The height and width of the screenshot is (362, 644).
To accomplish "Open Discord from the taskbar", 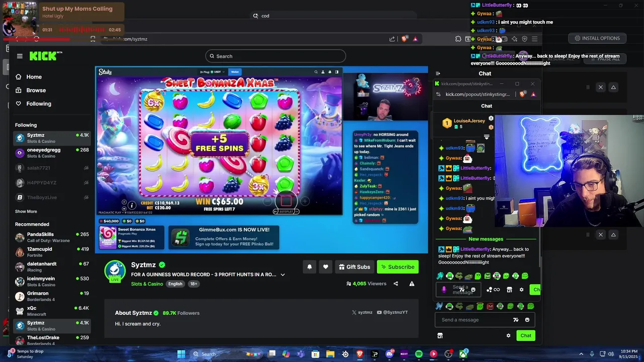I will tap(389, 354).
